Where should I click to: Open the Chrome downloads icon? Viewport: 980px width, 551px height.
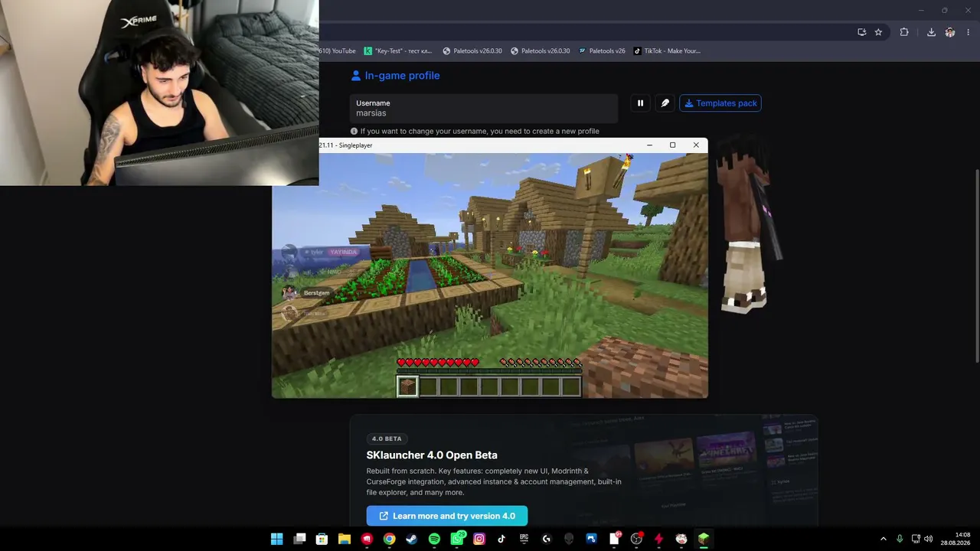pos(931,32)
